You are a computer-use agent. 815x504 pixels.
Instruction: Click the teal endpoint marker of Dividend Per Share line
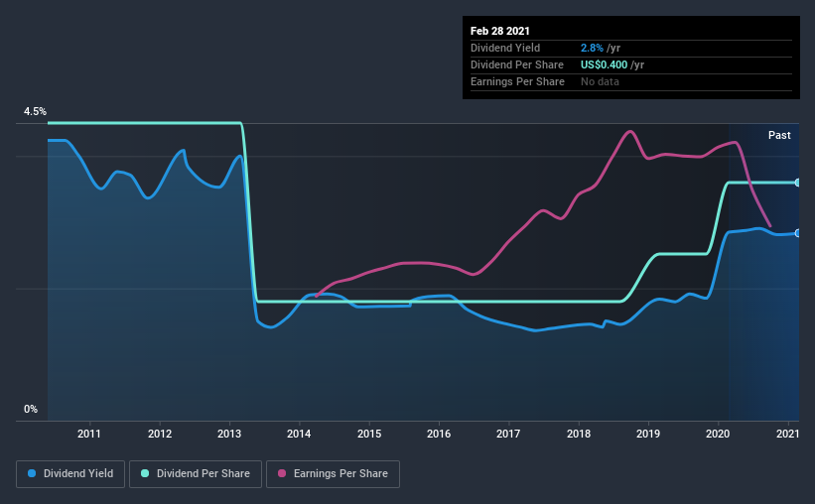[798, 183]
